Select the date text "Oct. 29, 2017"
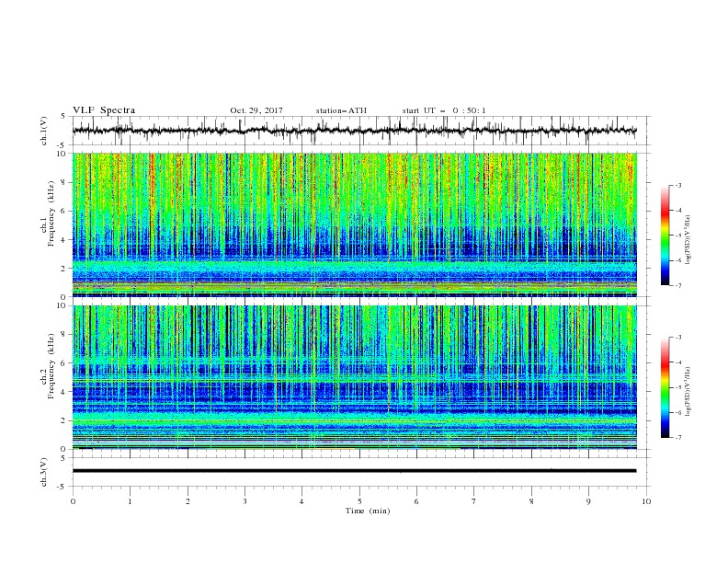 pyautogui.click(x=256, y=110)
